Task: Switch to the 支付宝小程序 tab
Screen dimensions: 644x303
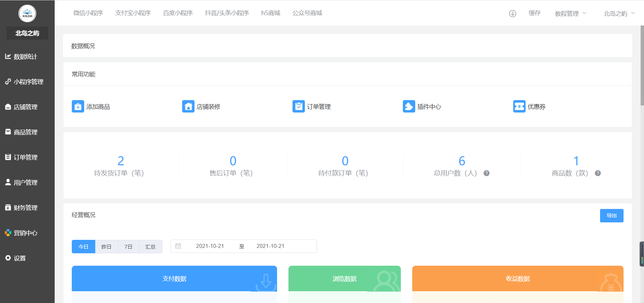Action: (x=133, y=13)
